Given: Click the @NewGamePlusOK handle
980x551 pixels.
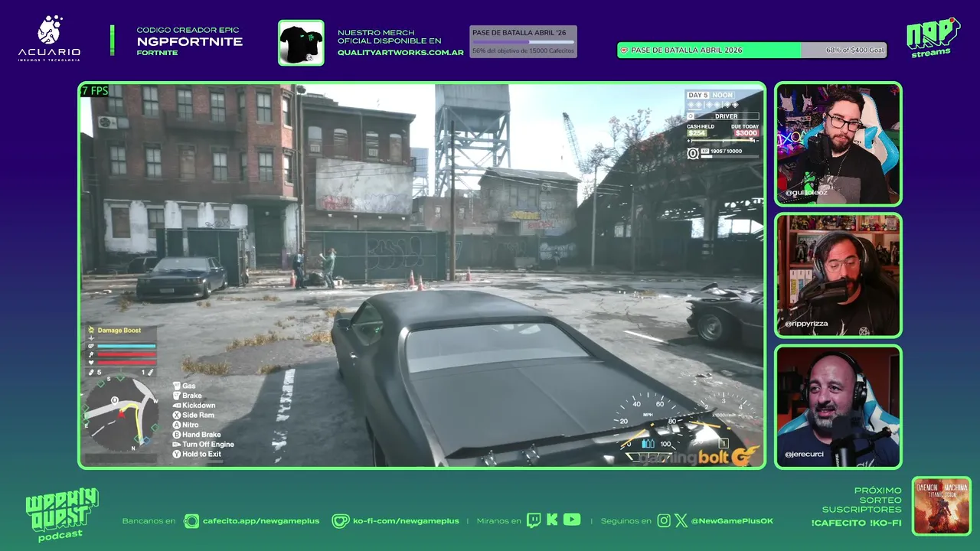Looking at the screenshot, I should 732,521.
